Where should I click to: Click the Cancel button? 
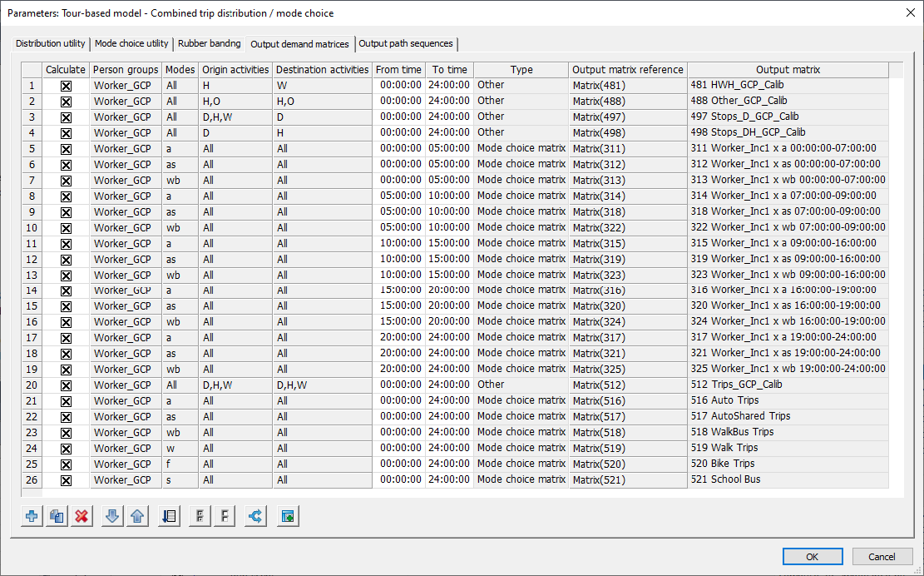882,557
